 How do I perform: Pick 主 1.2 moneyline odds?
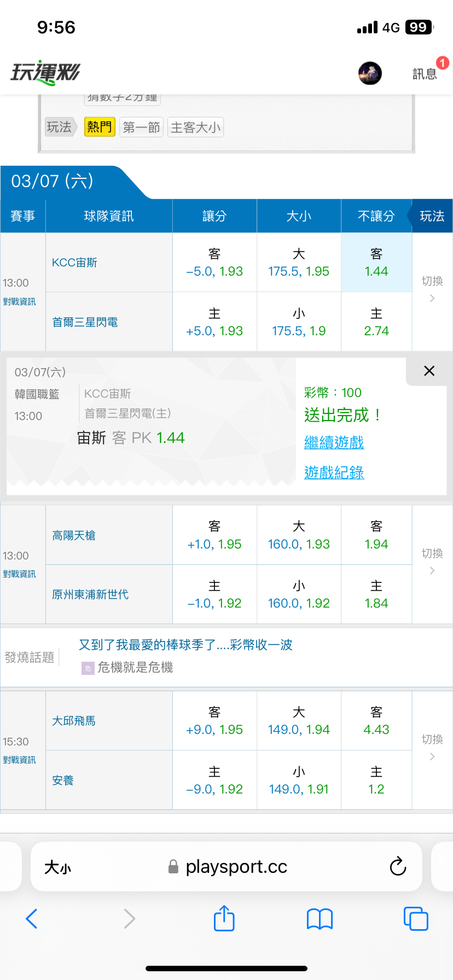pos(376,780)
